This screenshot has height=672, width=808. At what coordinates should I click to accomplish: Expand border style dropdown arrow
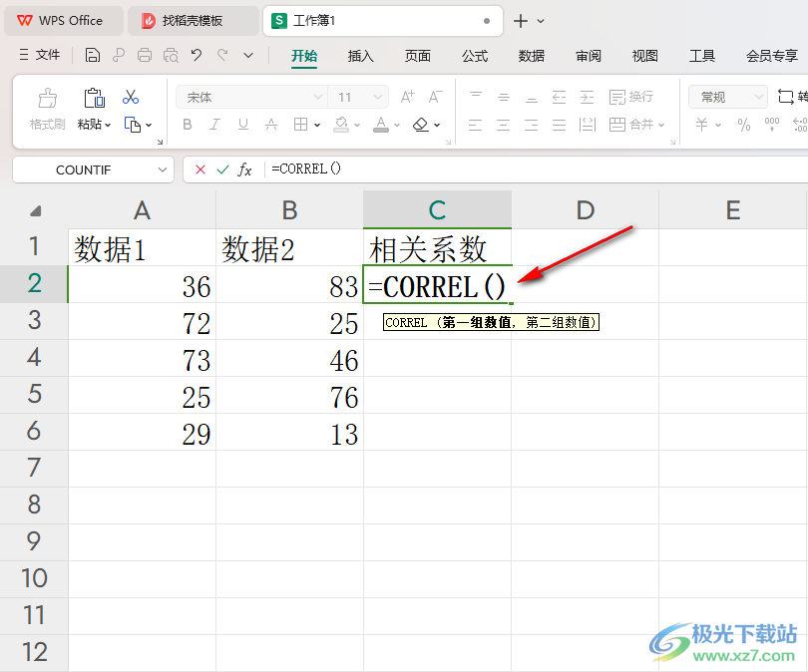pos(317,125)
